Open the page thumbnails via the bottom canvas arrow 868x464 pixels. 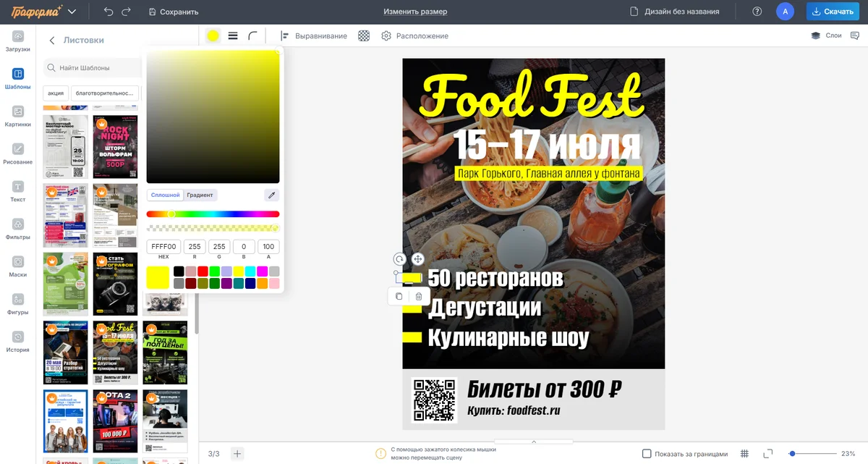(x=533, y=440)
